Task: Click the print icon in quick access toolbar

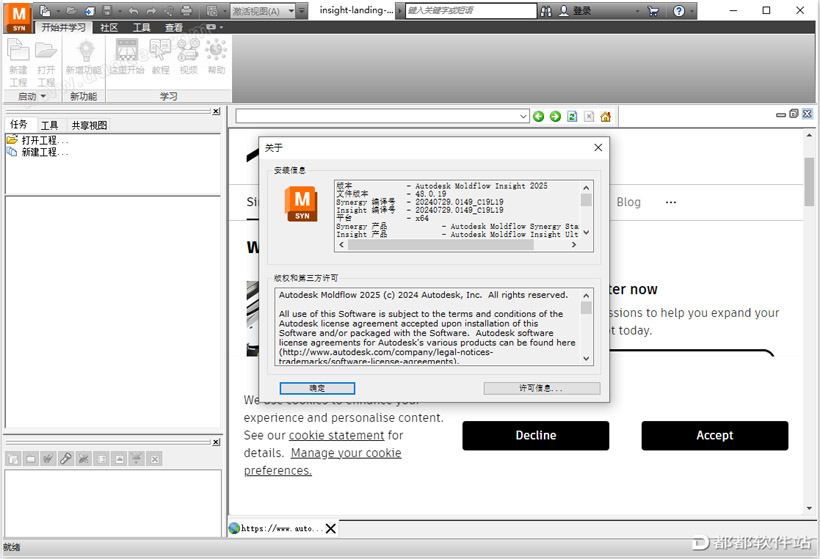Action: tap(186, 11)
